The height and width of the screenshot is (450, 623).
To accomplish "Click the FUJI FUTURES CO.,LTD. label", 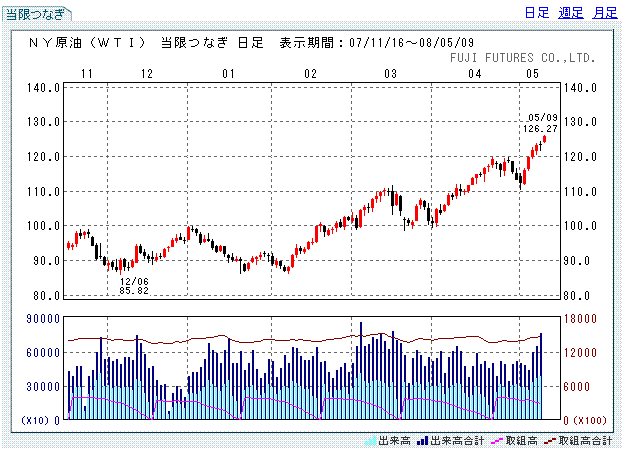I will click(523, 58).
